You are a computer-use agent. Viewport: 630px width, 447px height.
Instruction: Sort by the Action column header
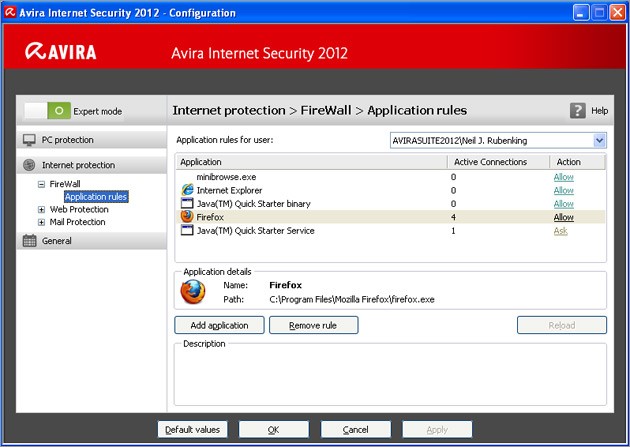click(x=577, y=162)
